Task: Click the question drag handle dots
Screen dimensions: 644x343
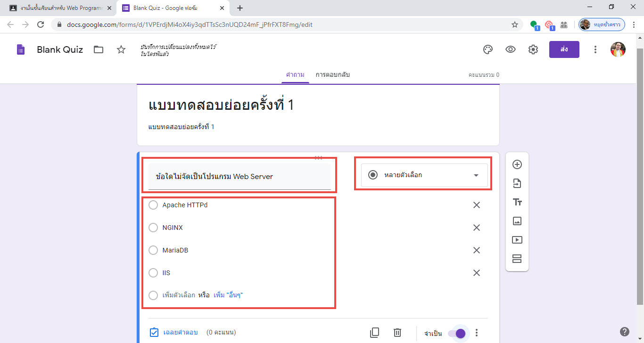Action: [319, 157]
